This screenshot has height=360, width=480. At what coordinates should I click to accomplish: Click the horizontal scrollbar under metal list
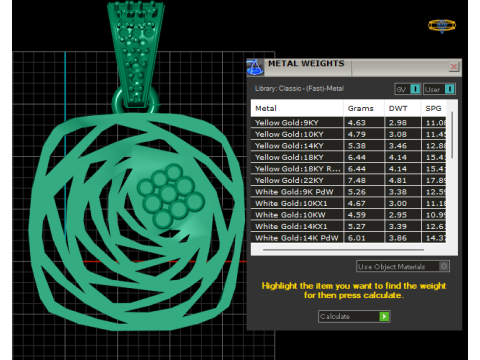click(343, 249)
